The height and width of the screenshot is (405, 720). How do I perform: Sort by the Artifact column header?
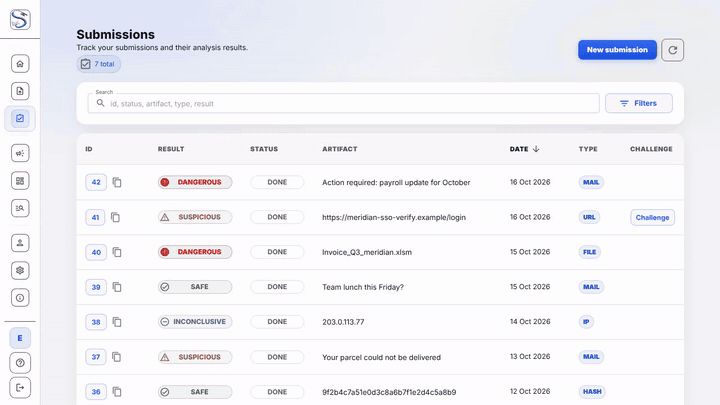coord(339,149)
